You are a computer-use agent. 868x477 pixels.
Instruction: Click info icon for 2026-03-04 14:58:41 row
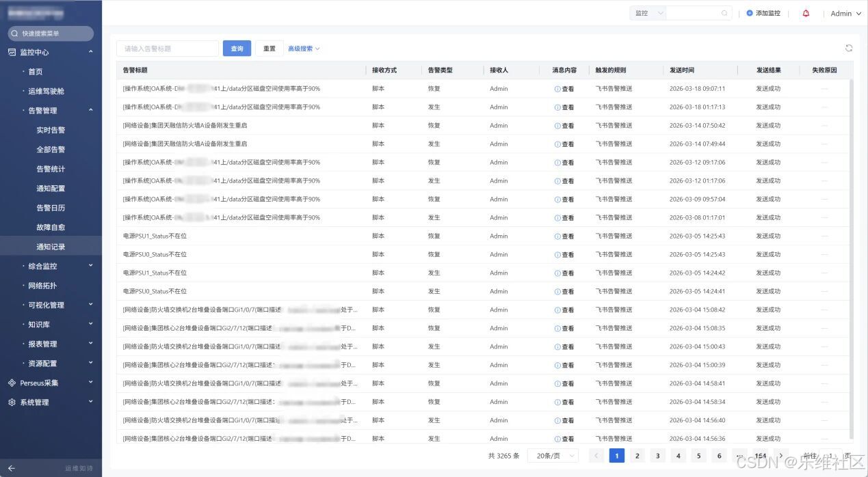coord(557,384)
